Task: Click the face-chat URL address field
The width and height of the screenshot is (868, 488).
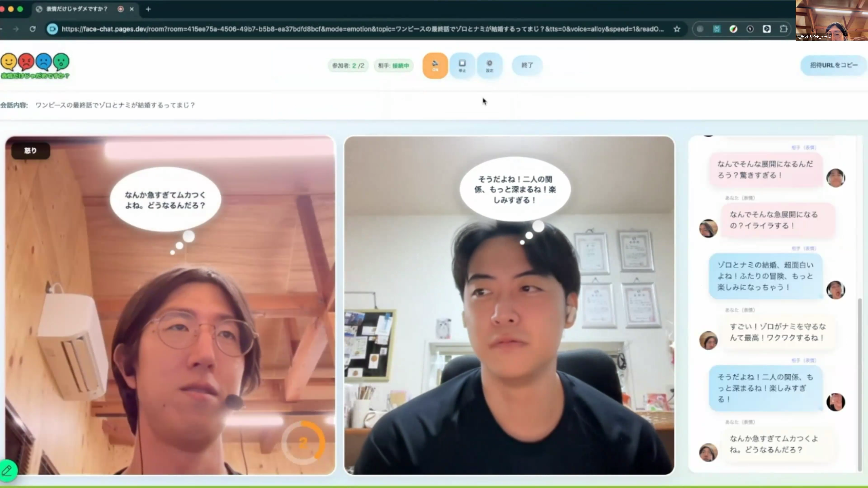Action: [x=362, y=29]
